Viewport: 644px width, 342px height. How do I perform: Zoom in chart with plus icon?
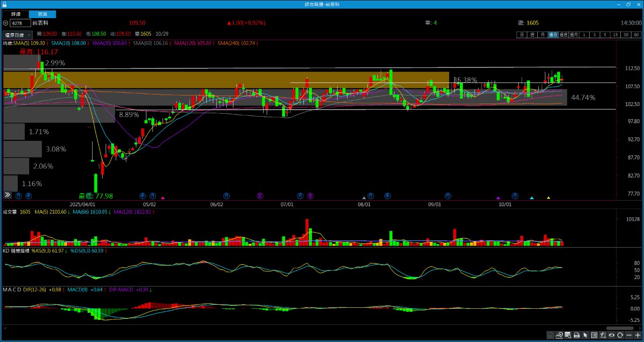tap(638, 335)
